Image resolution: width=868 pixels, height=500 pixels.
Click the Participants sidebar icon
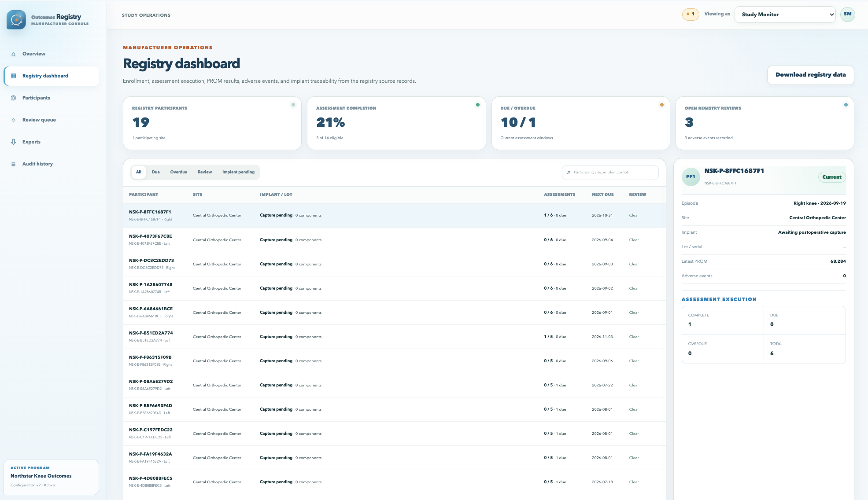tap(13, 98)
